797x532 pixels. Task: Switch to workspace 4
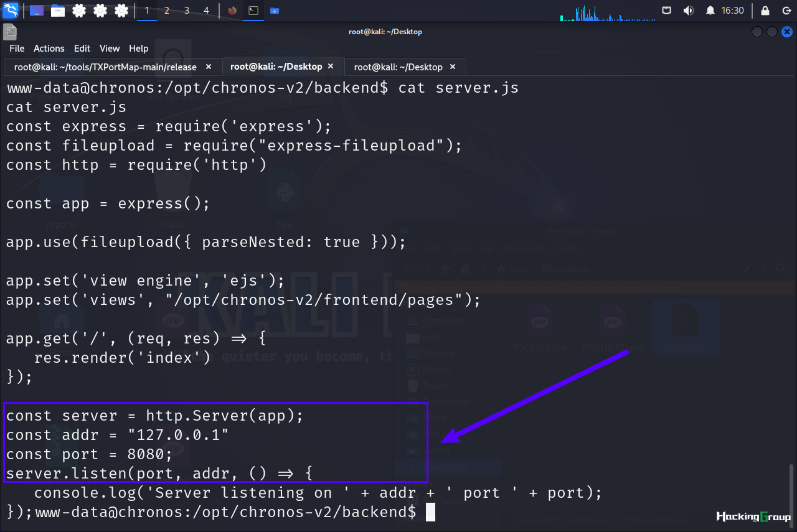207,11
